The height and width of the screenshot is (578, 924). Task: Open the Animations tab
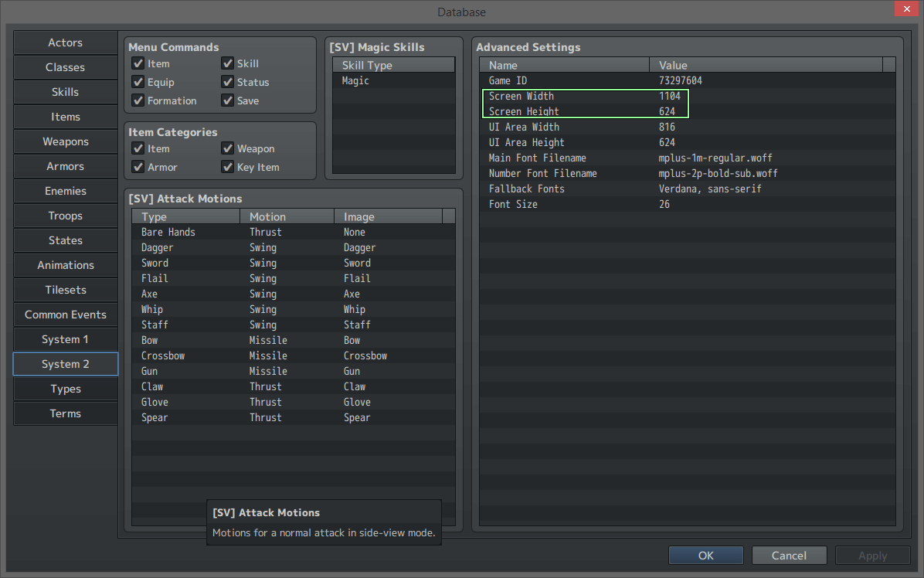click(66, 265)
